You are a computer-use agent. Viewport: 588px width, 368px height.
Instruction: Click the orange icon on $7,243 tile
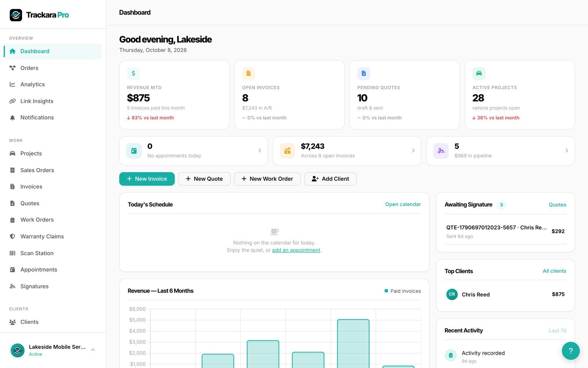(287, 151)
